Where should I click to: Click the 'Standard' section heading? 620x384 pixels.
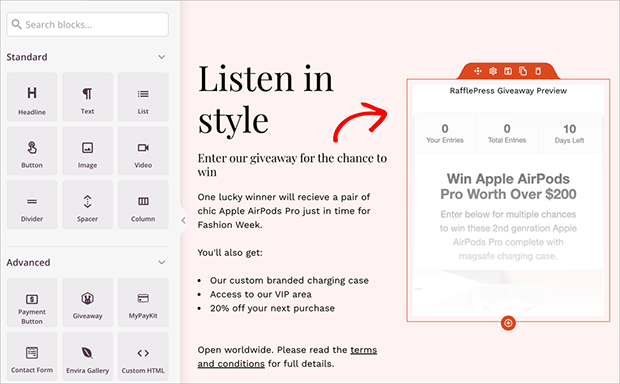(x=27, y=57)
